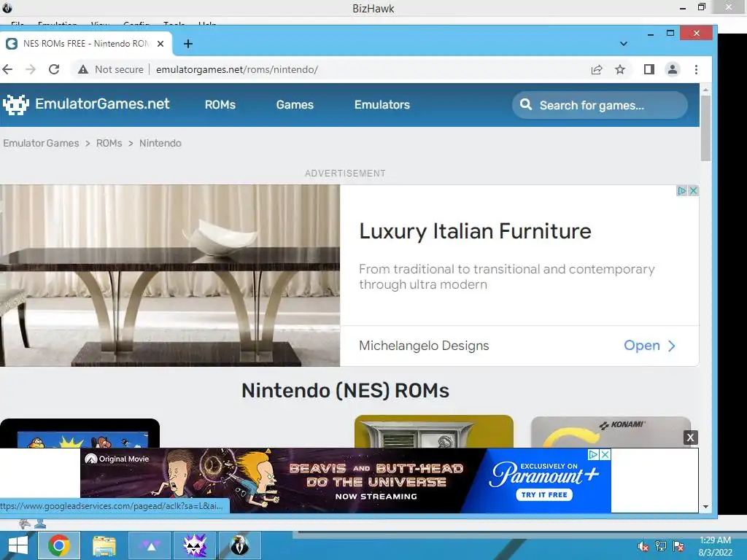Click the Action Center flag icon

click(678, 546)
